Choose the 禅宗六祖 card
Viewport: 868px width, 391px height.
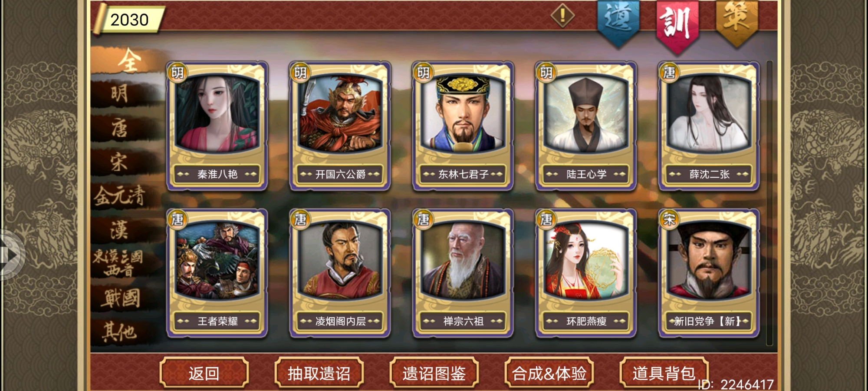click(463, 273)
